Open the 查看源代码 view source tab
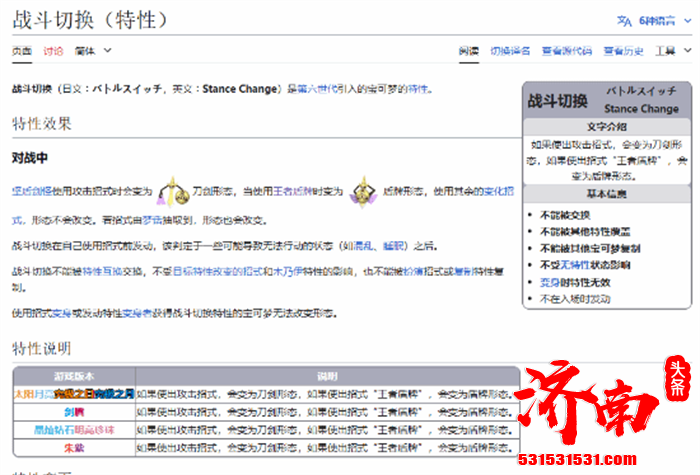 tap(567, 52)
